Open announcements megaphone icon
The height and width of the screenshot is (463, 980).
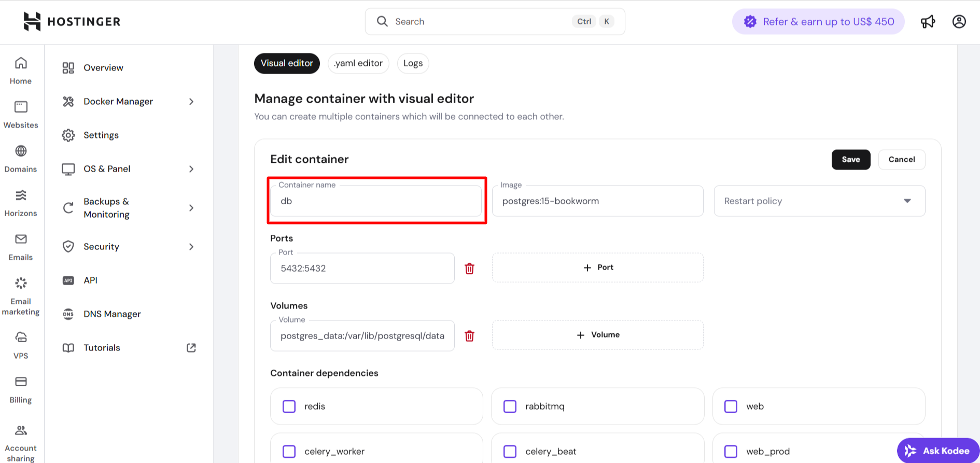(x=928, y=21)
